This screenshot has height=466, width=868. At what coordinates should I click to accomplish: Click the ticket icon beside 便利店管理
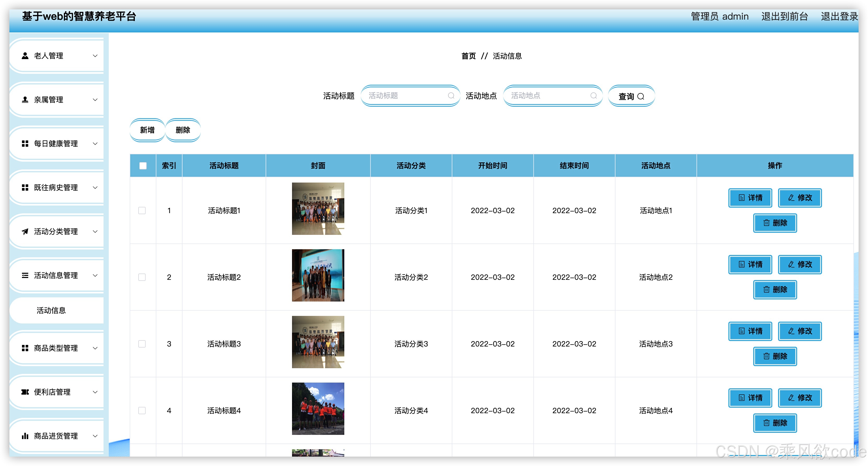coord(25,392)
